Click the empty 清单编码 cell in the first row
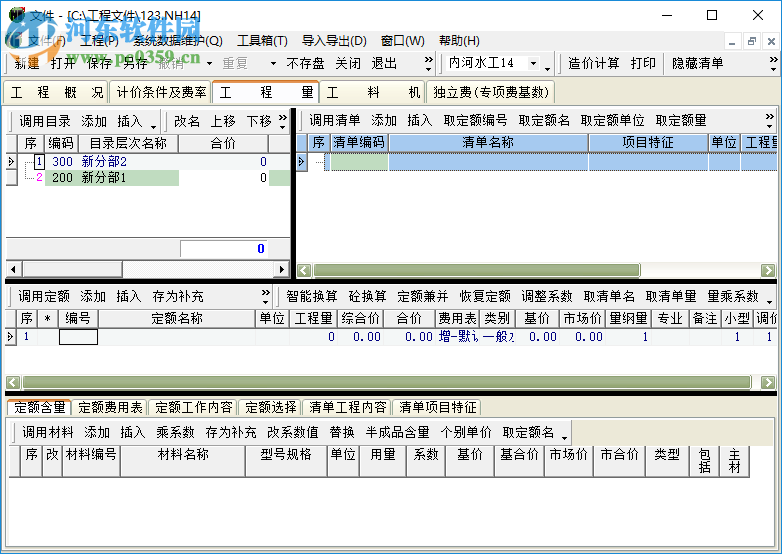 click(359, 162)
